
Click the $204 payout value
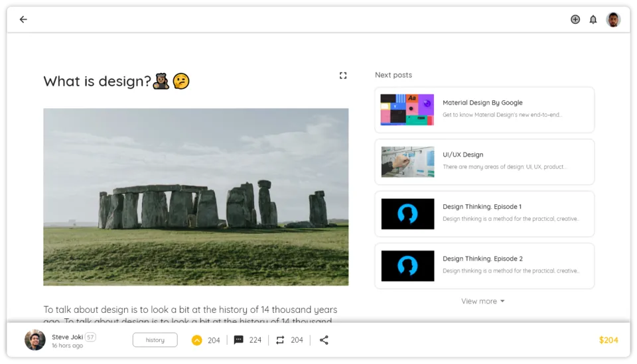coord(608,340)
